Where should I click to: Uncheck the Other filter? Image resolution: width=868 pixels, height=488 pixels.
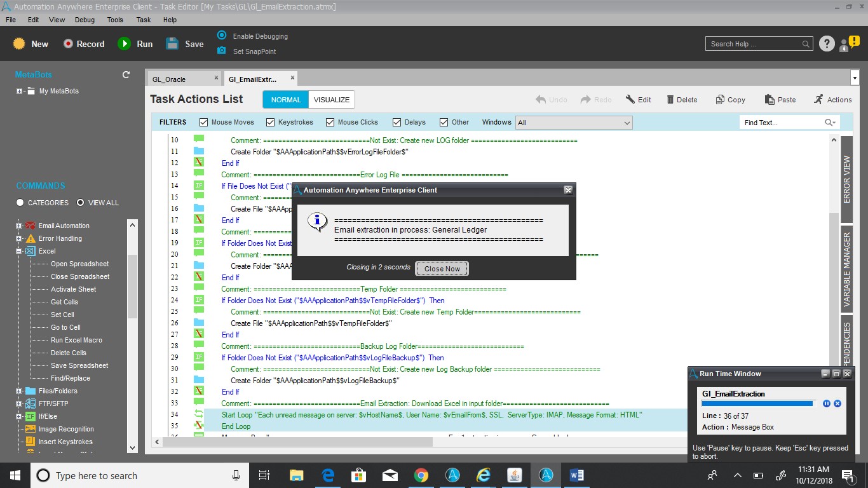click(x=445, y=123)
